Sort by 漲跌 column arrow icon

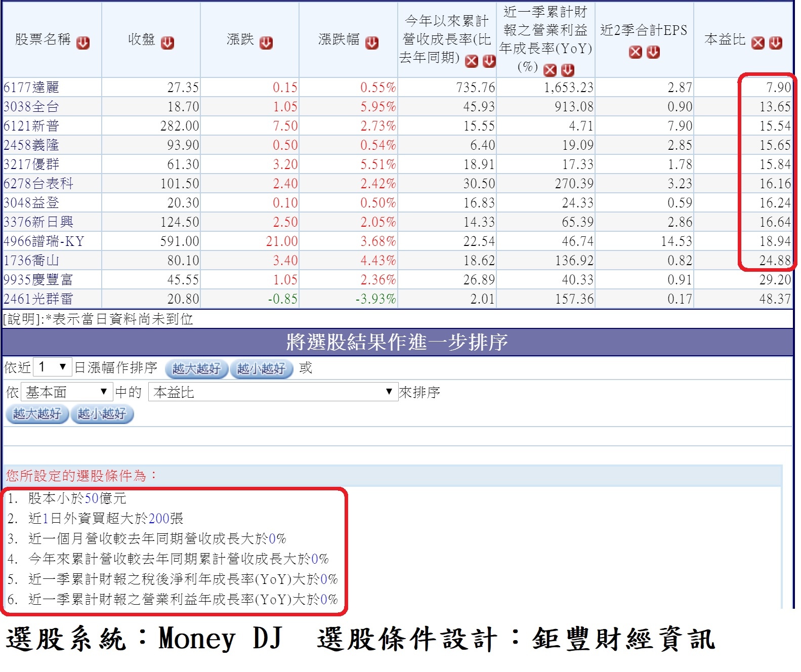[266, 43]
